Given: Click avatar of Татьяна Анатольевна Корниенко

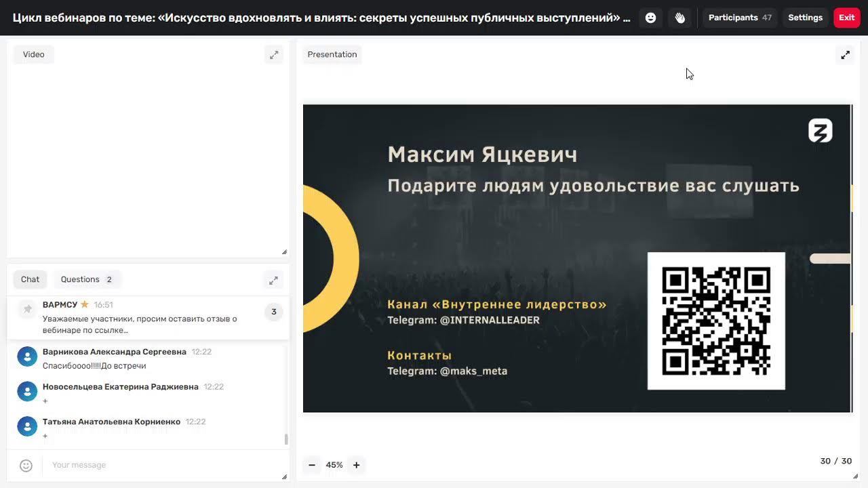Looking at the screenshot, I should point(27,426).
